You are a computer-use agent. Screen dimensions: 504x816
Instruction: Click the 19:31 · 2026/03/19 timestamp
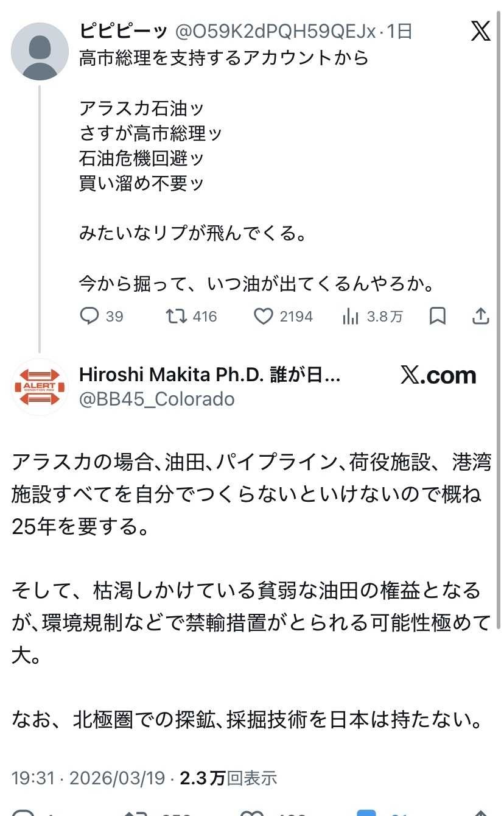(x=88, y=778)
